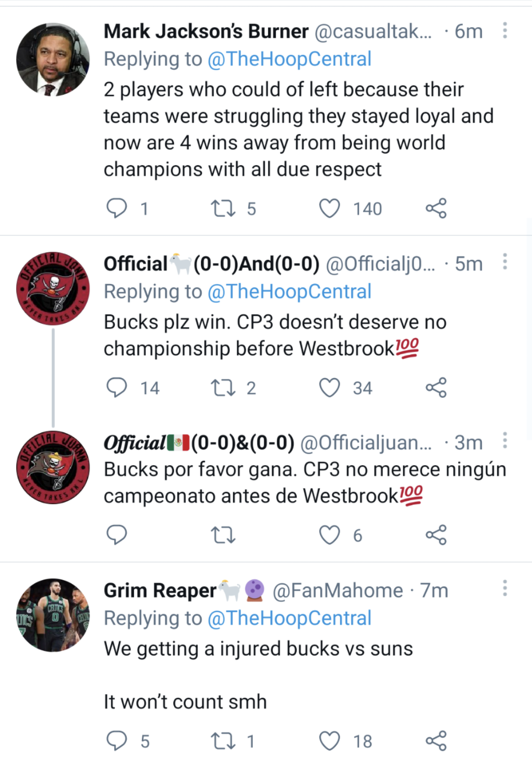532x764 pixels.
Task: Open more options on the 5m-old tweet
Action: pos(505,262)
